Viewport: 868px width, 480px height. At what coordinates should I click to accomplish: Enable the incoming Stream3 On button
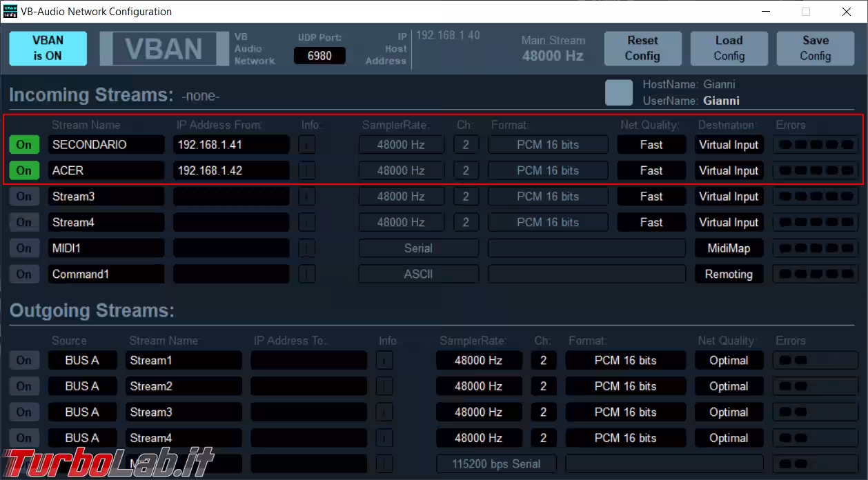24,197
